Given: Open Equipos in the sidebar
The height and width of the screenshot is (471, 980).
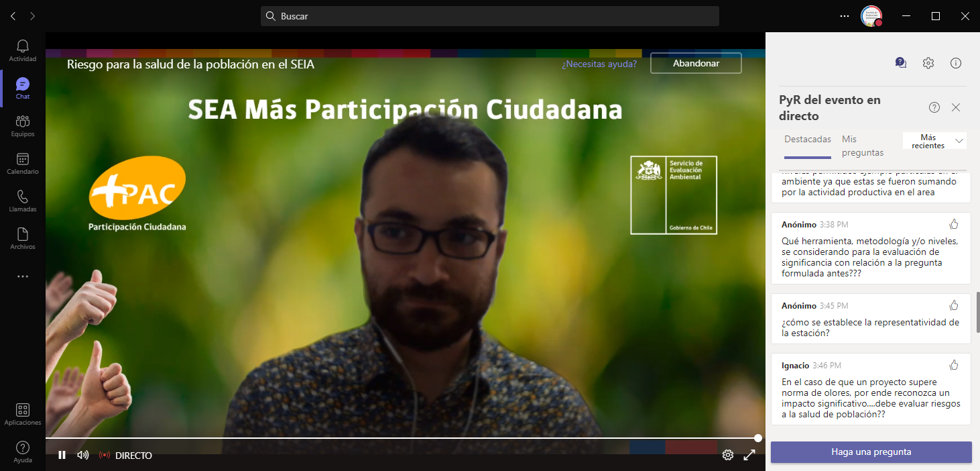Looking at the screenshot, I should coord(23,125).
